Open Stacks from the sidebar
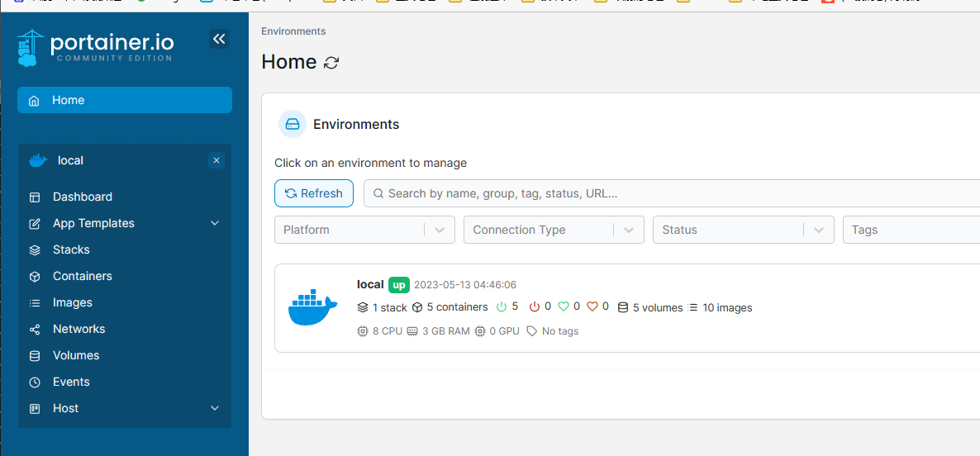This screenshot has width=980, height=456. coord(71,249)
